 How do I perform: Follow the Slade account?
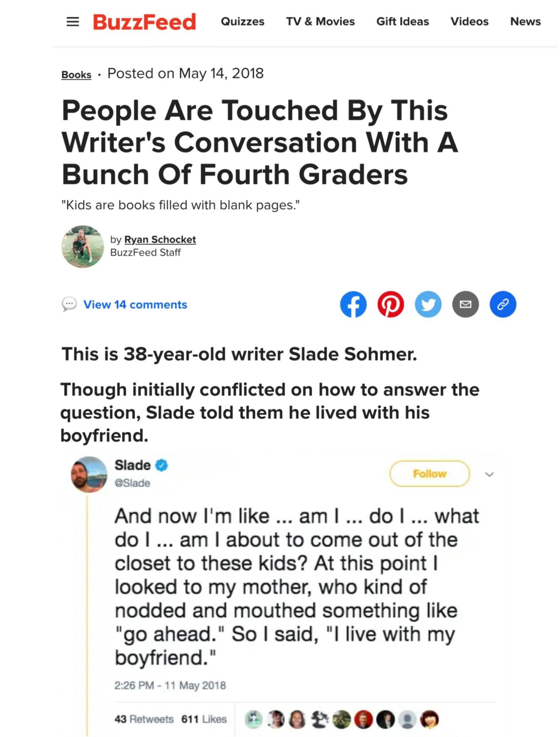click(430, 474)
